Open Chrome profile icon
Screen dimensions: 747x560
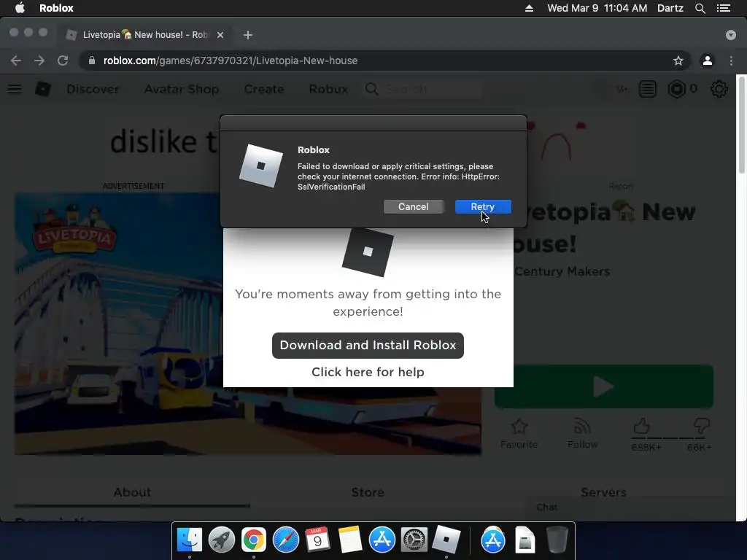[x=708, y=61]
